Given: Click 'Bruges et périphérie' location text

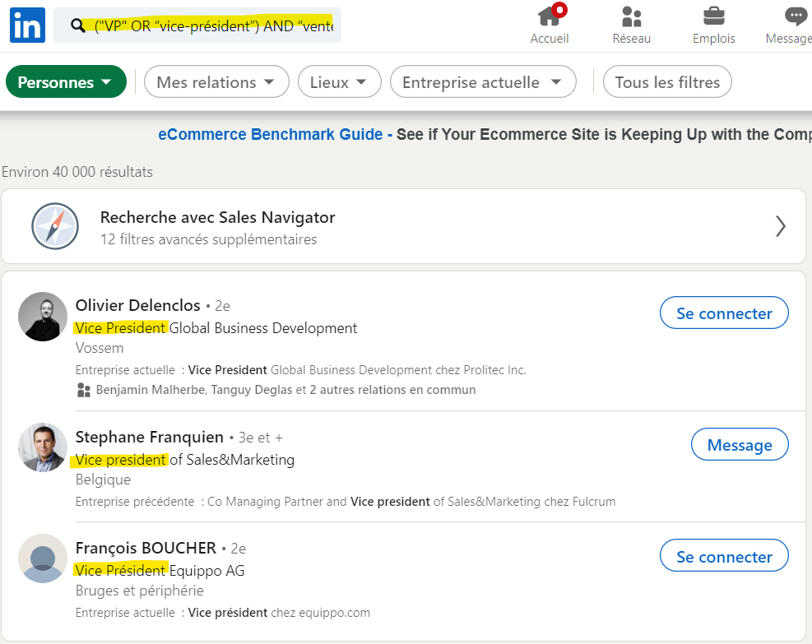Looking at the screenshot, I should pos(139,591).
